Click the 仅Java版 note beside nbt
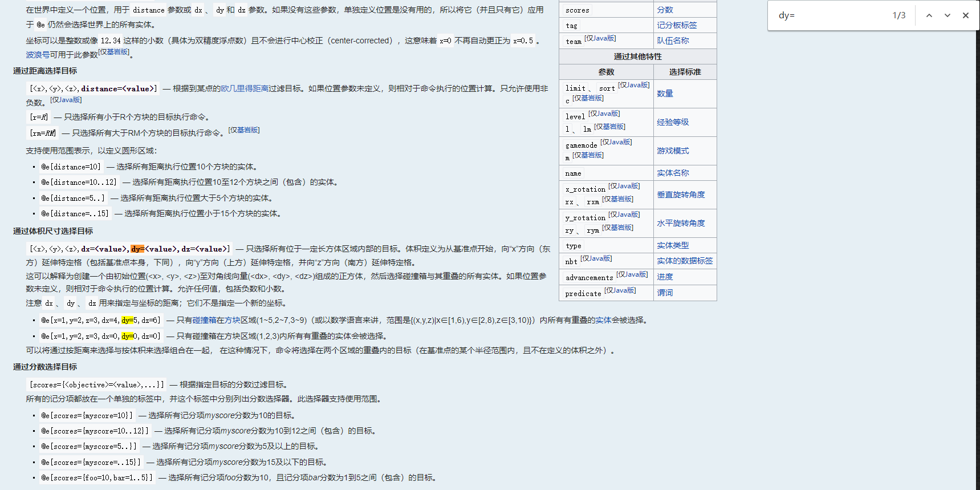 click(x=596, y=258)
